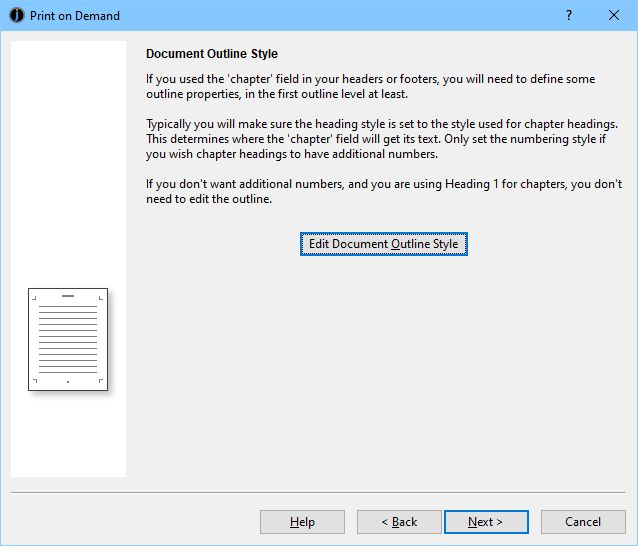Click the header line in the page preview
The height and width of the screenshot is (546, 638).
[68, 297]
